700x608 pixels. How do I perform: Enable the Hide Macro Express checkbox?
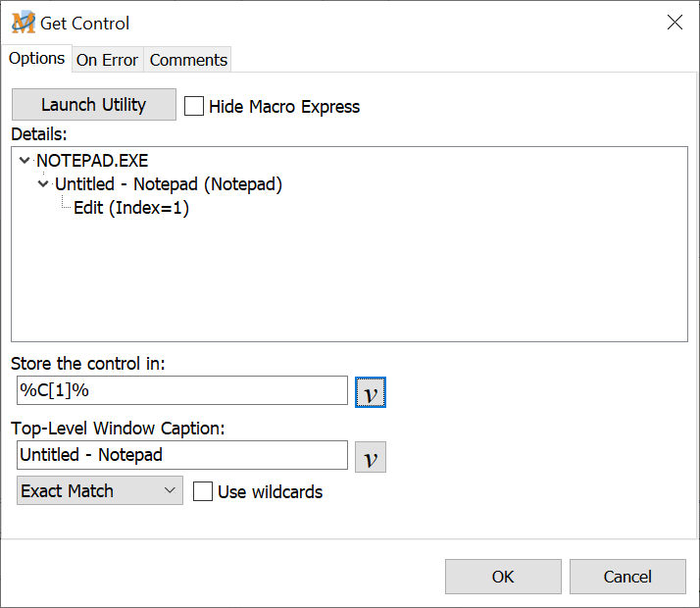tap(194, 106)
